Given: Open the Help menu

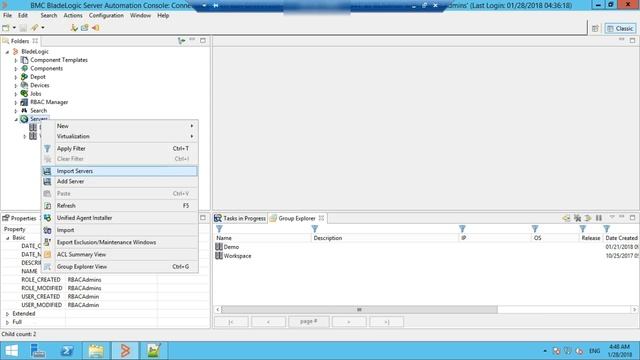Looking at the screenshot, I should pos(163,16).
